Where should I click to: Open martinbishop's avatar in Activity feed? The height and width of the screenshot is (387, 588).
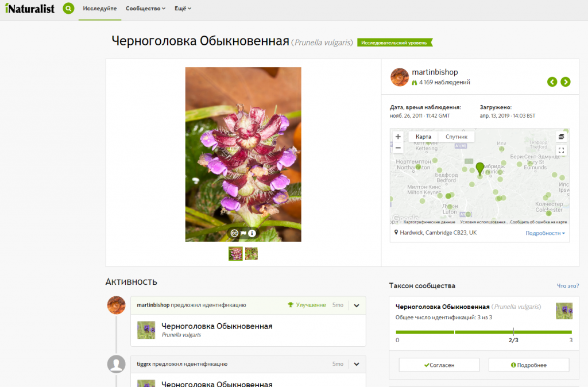tap(116, 305)
